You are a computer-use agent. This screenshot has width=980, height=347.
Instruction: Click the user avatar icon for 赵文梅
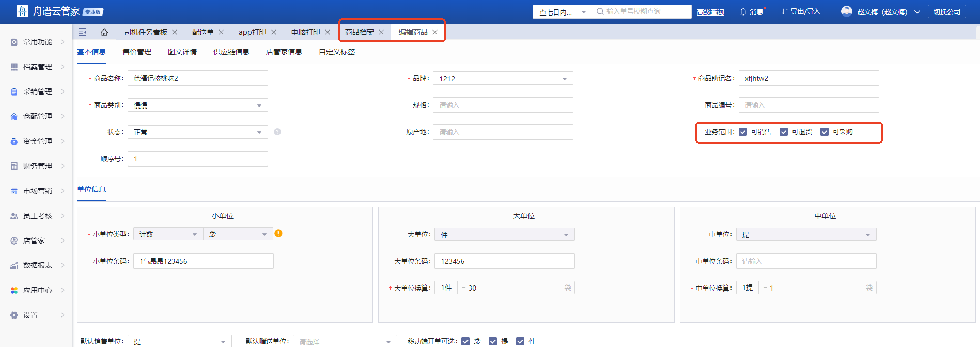coord(846,11)
